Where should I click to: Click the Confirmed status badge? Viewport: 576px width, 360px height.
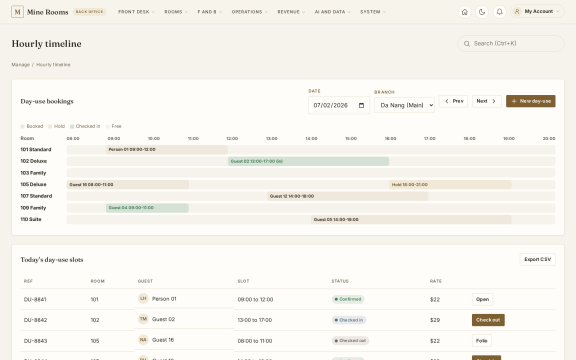point(348,299)
